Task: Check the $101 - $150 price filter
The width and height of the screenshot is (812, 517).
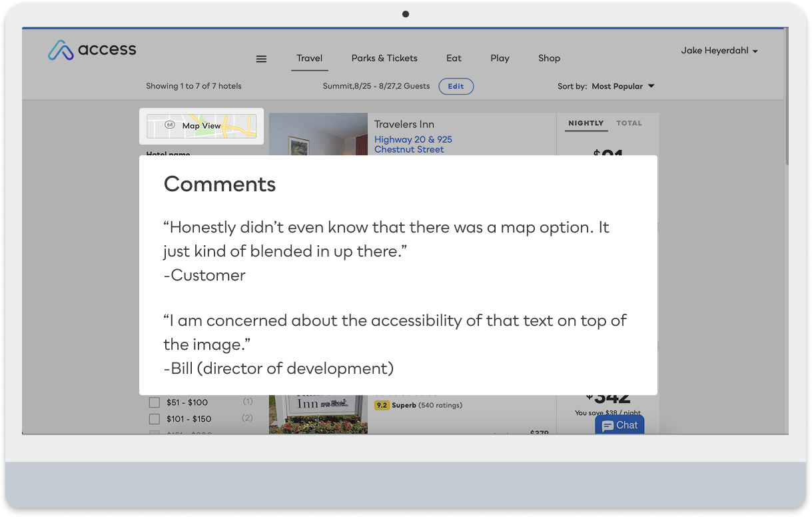Action: tap(155, 419)
